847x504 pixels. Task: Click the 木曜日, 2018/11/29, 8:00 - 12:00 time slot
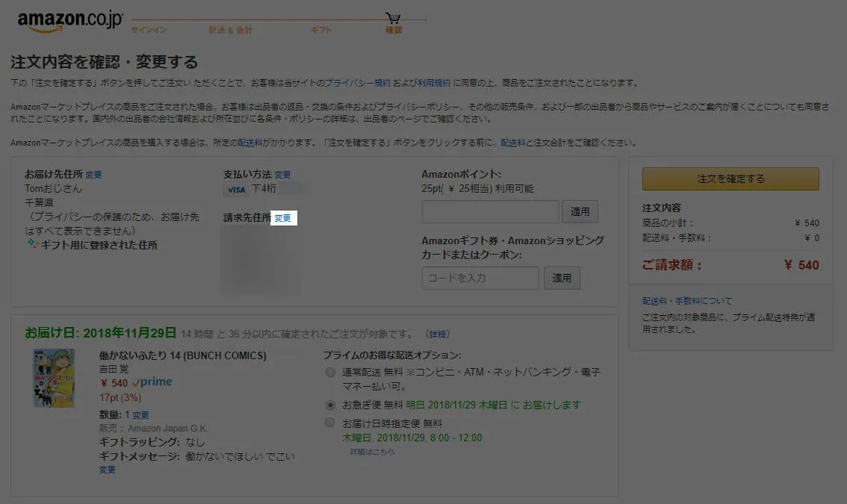click(412, 438)
